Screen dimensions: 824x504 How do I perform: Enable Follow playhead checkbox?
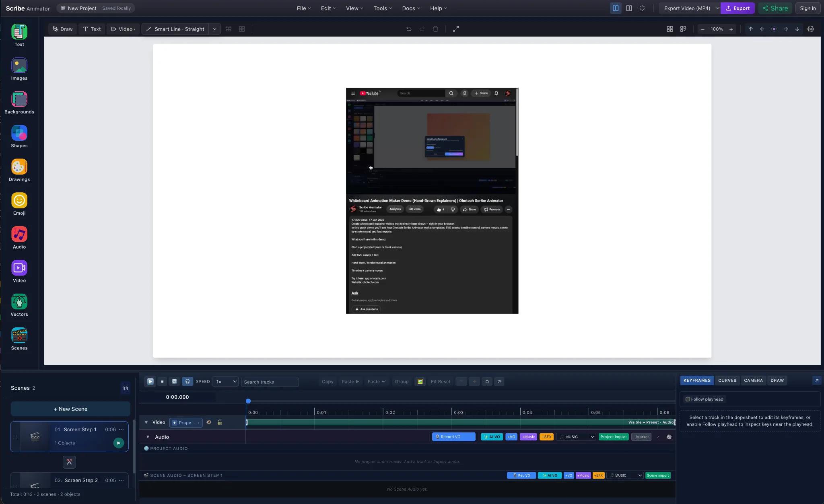click(688, 399)
